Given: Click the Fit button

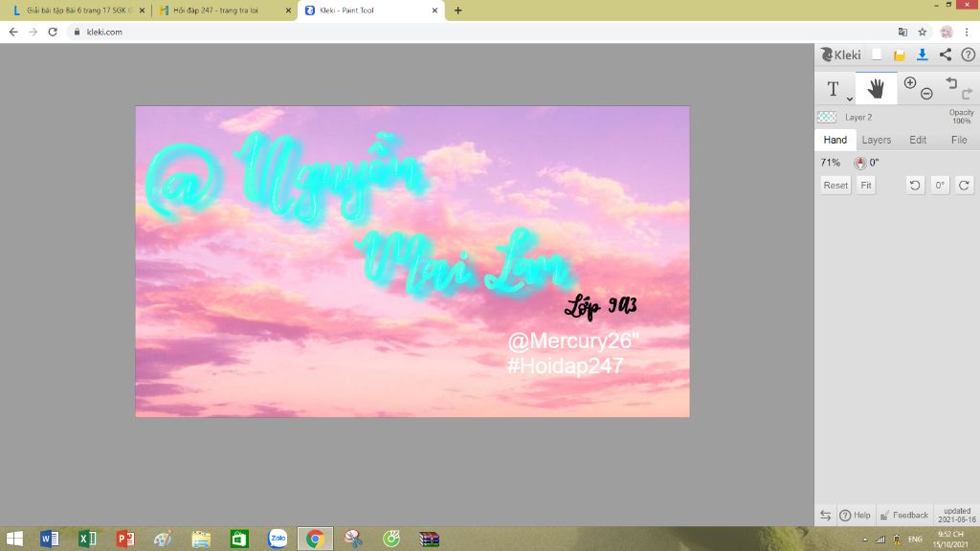Looking at the screenshot, I should pos(865,186).
